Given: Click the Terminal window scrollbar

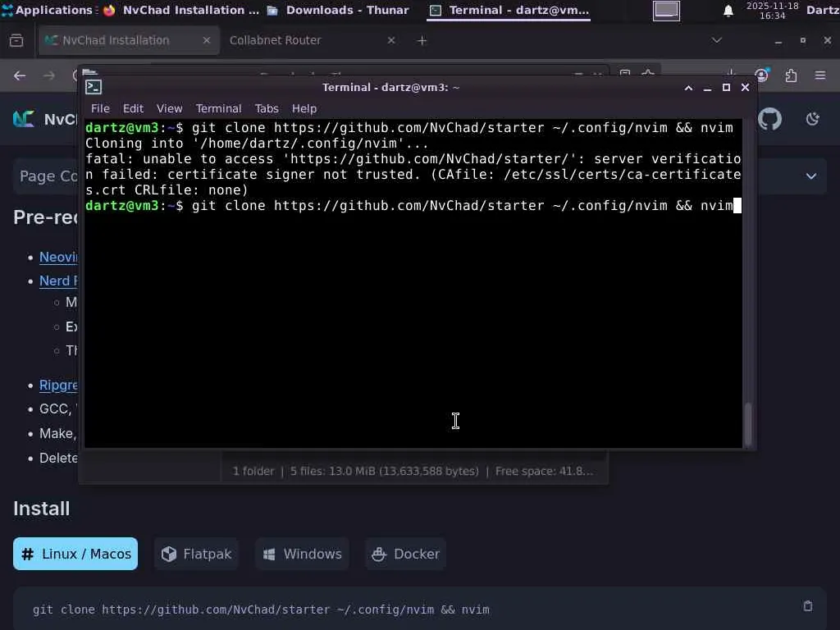Looking at the screenshot, I should [x=748, y=423].
